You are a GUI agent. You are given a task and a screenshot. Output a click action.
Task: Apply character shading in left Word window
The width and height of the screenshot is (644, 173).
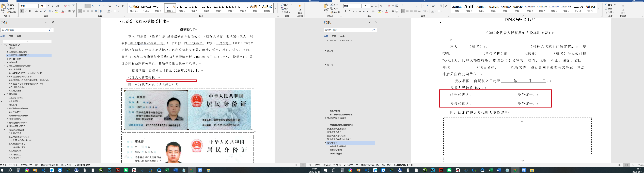[x=69, y=11]
